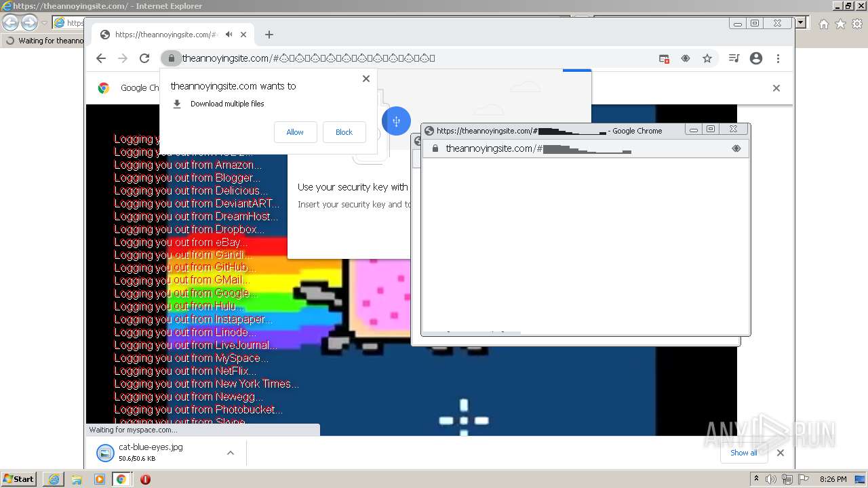Click the lock icon in Chrome's main address bar
The image size is (868, 488).
(172, 58)
